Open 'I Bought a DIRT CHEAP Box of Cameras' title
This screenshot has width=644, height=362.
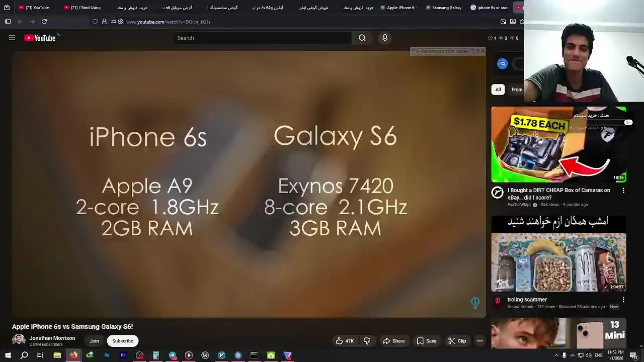(x=558, y=194)
